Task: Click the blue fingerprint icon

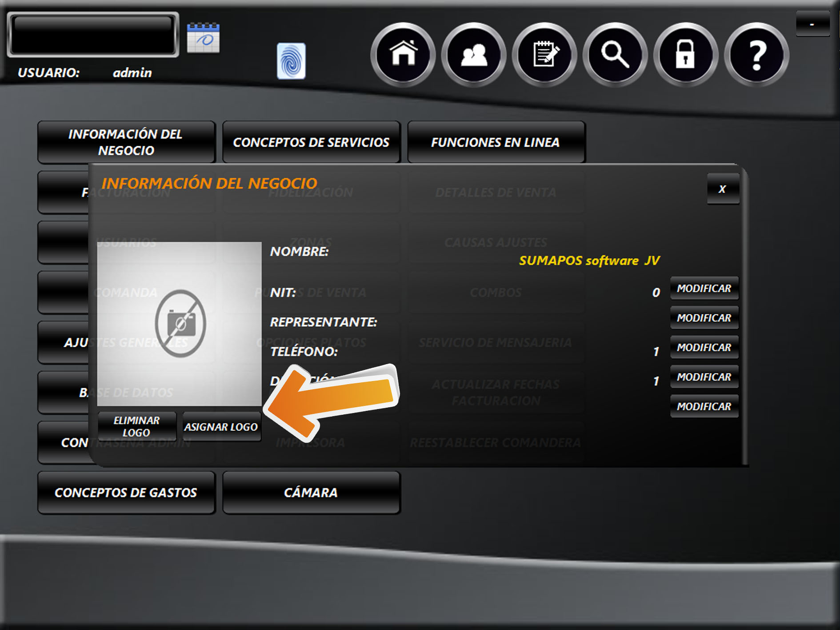Action: click(291, 61)
